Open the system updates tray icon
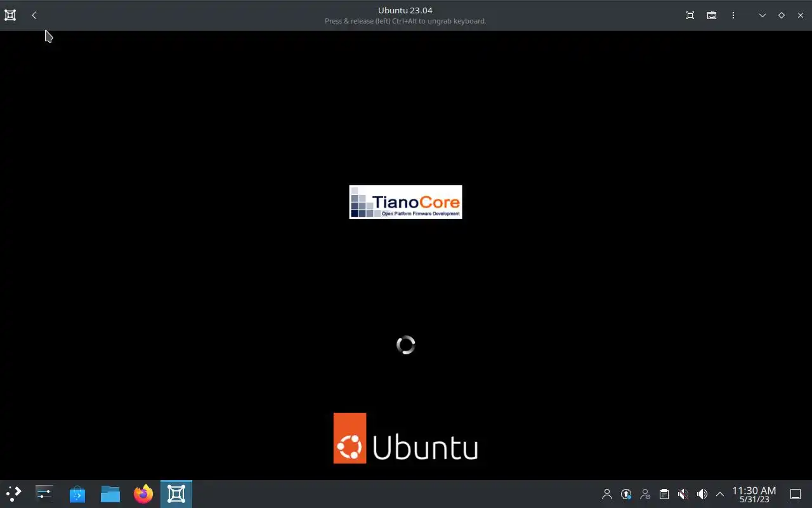This screenshot has height=508, width=812. (626, 494)
